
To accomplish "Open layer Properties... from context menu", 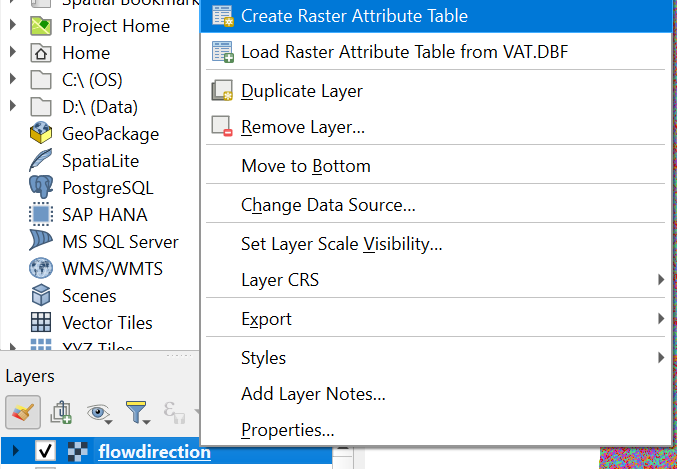I will click(436, 430).
